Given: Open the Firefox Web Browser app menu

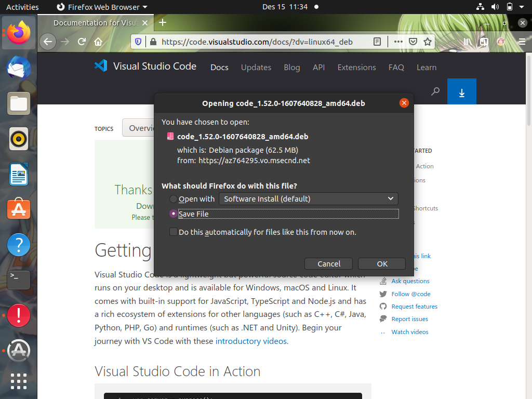Looking at the screenshot, I should 102,7.
